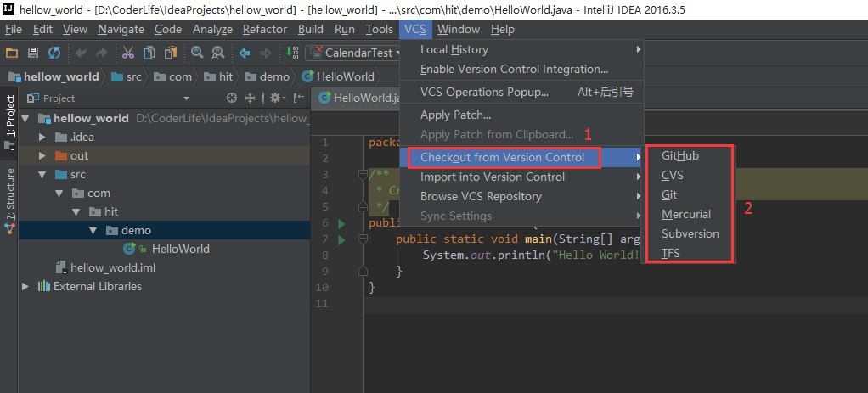Choose Enable Version Control Integration
The image size is (868, 393).
522,70
